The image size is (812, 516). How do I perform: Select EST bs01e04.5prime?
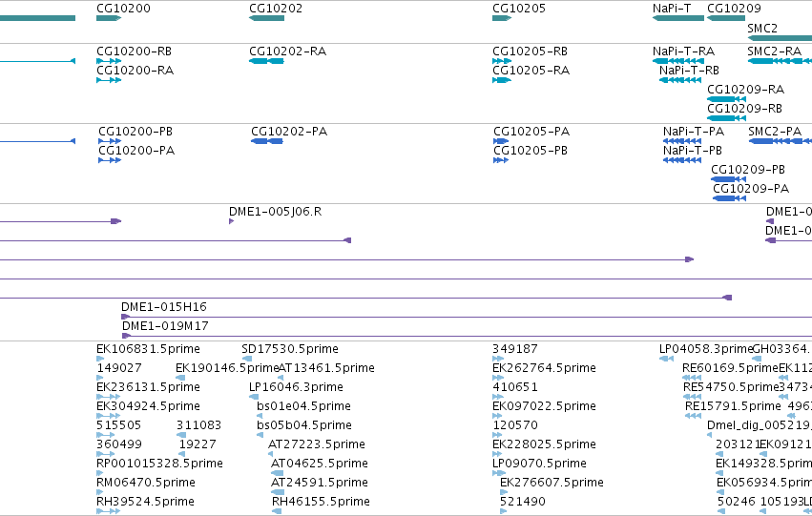point(260,416)
